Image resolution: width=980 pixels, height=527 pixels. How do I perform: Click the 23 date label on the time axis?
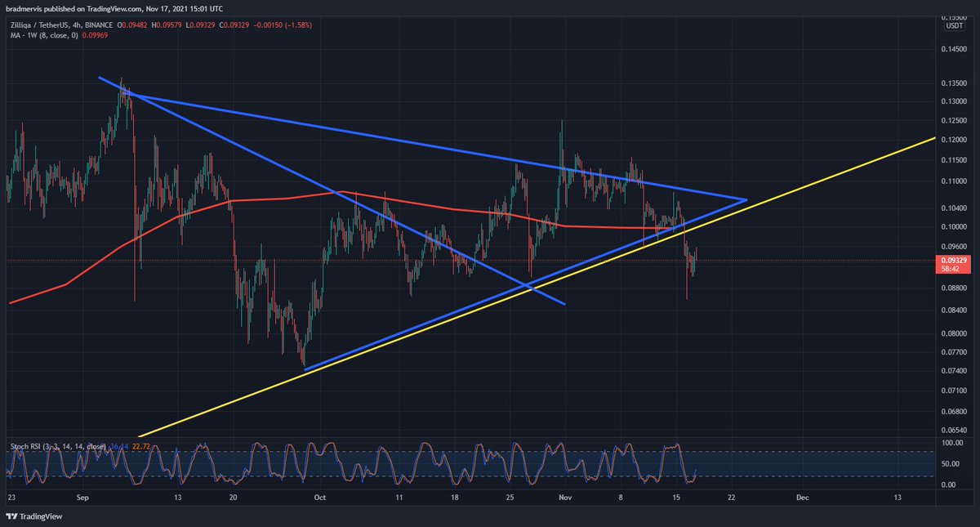click(x=11, y=496)
